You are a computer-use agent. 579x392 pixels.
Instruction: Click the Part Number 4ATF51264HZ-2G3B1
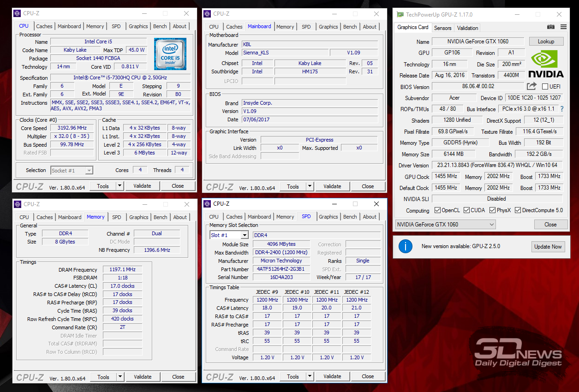point(281,269)
